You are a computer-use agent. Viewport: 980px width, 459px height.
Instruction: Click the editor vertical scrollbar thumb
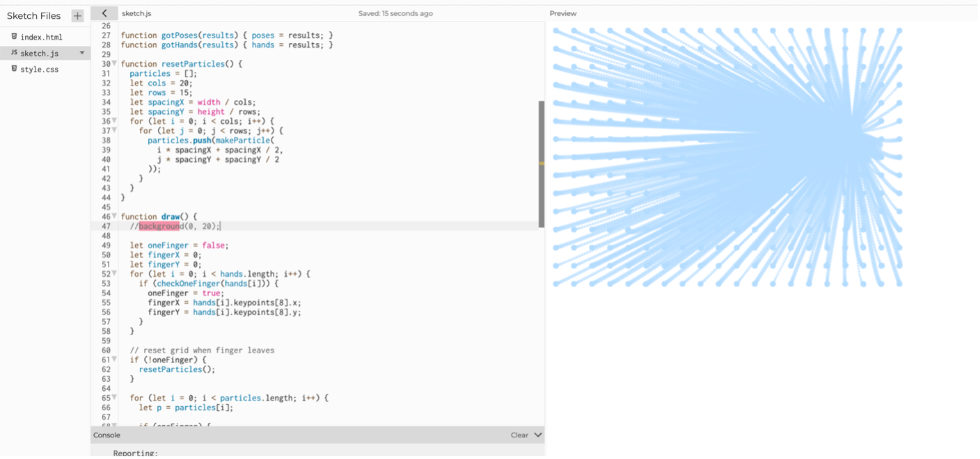point(542,164)
